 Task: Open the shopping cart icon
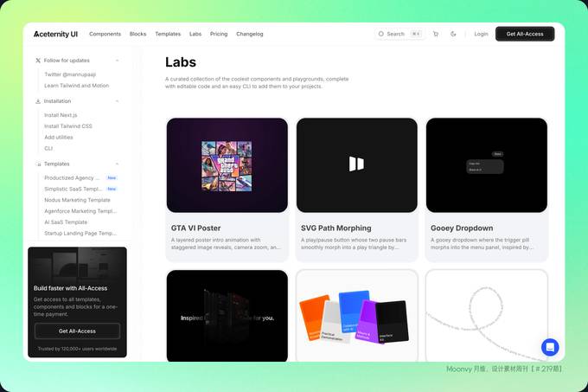pos(435,34)
